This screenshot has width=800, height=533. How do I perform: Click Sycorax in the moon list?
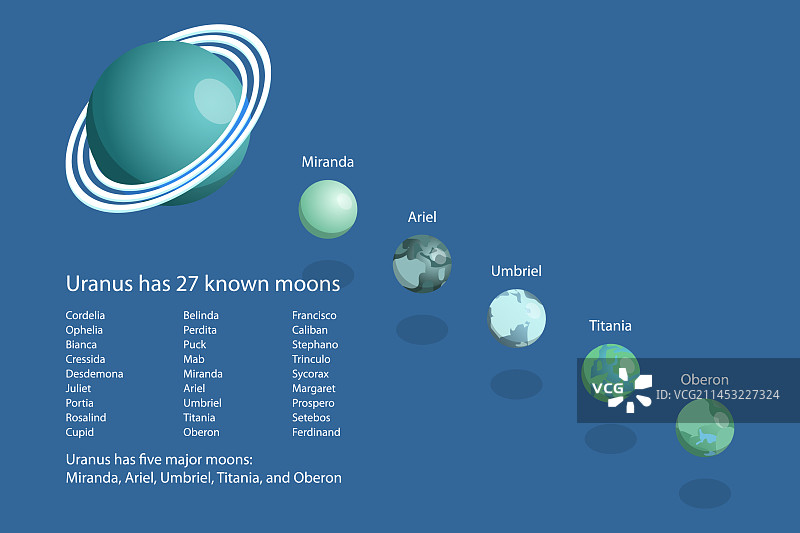click(310, 373)
